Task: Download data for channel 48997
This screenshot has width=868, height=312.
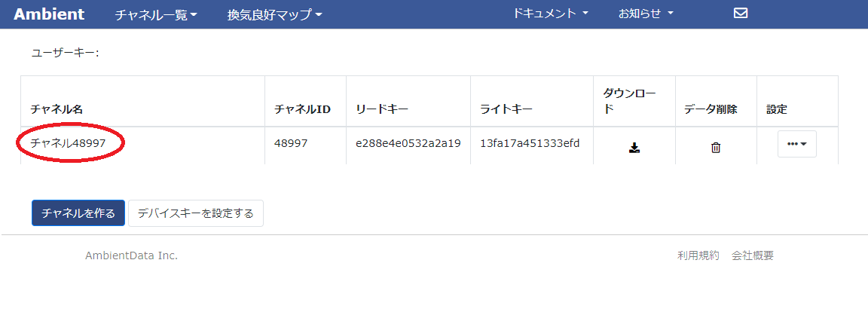Action: pos(634,148)
